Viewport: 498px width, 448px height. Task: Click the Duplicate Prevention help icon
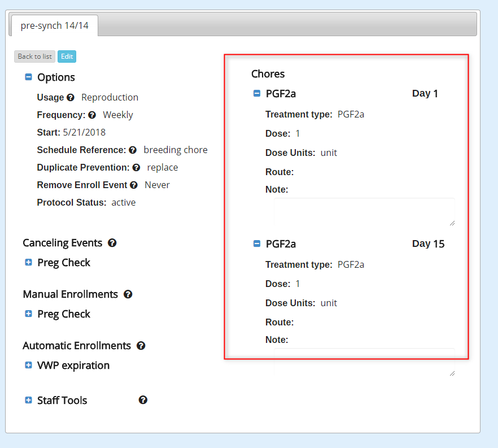point(136,168)
